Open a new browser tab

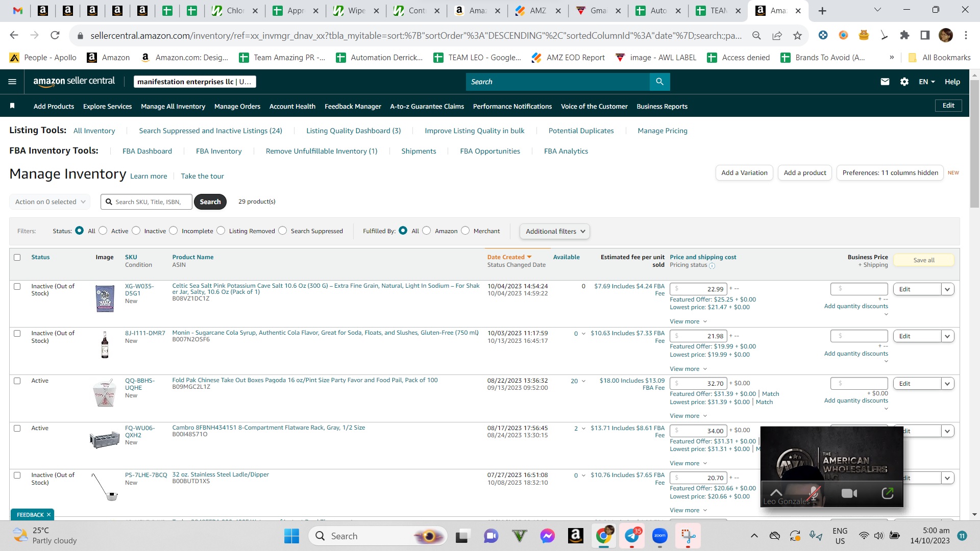[x=822, y=11]
